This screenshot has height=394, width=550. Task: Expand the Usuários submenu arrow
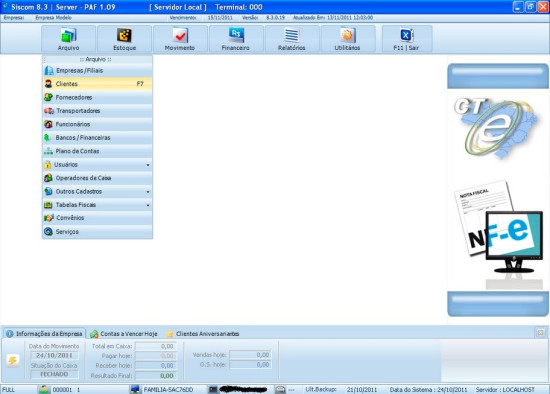(148, 165)
